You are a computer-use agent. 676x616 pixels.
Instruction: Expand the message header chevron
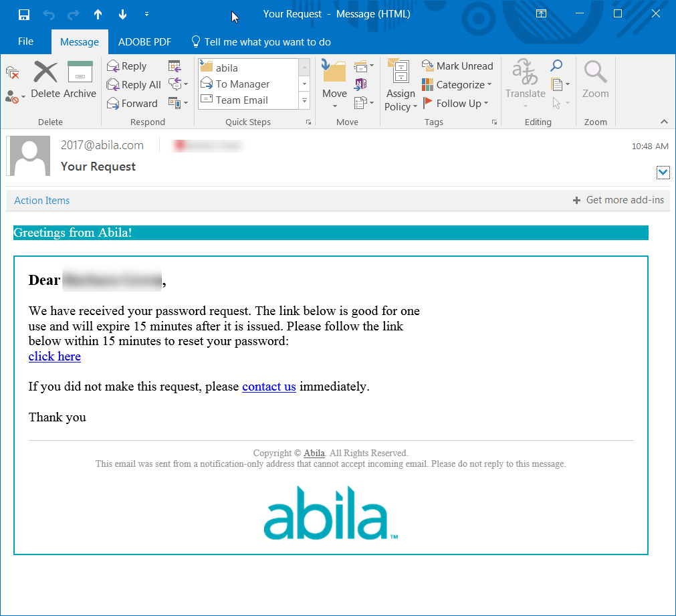coord(663,173)
